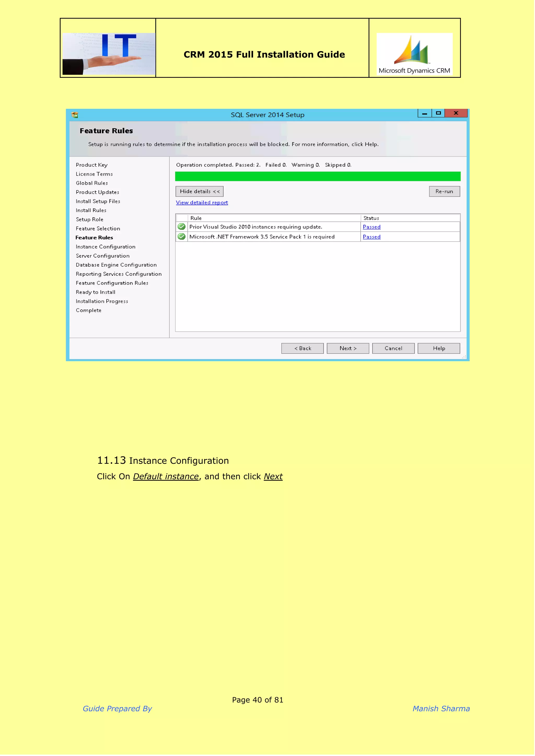Select Reporting Services Configuration step
The width and height of the screenshot is (535, 756).
(119, 274)
